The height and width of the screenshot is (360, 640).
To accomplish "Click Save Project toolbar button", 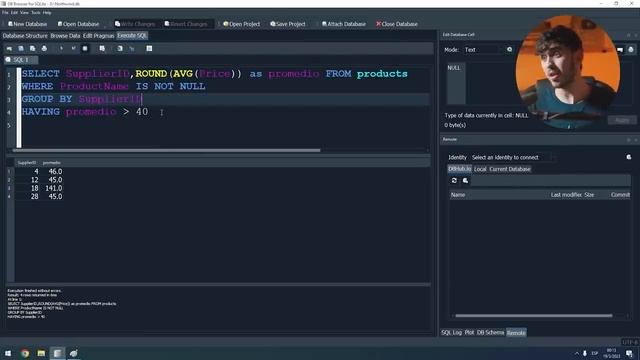I will click(288, 24).
